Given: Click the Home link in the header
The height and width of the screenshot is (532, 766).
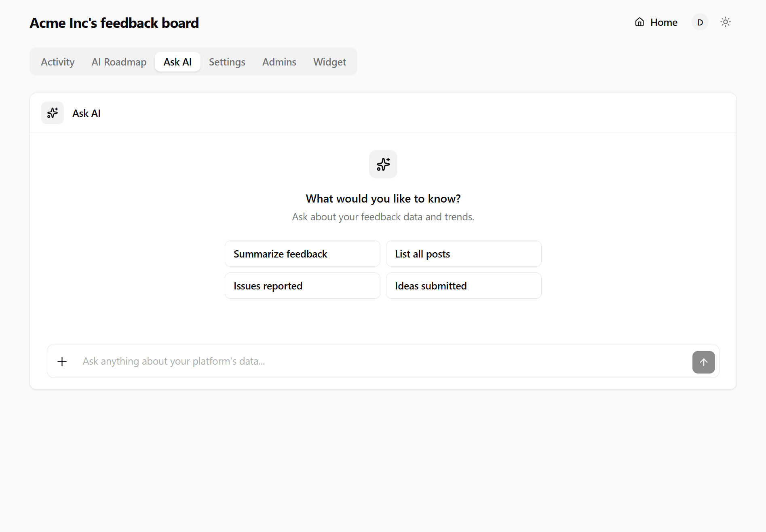Looking at the screenshot, I should 663,22.
